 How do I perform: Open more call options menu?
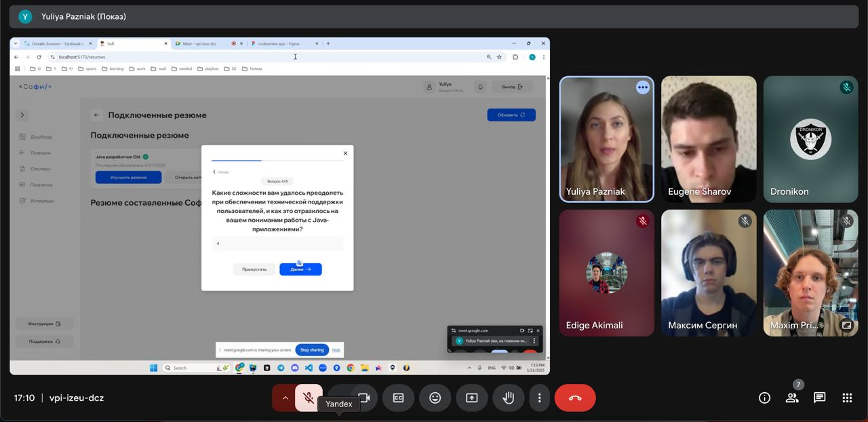coord(539,398)
